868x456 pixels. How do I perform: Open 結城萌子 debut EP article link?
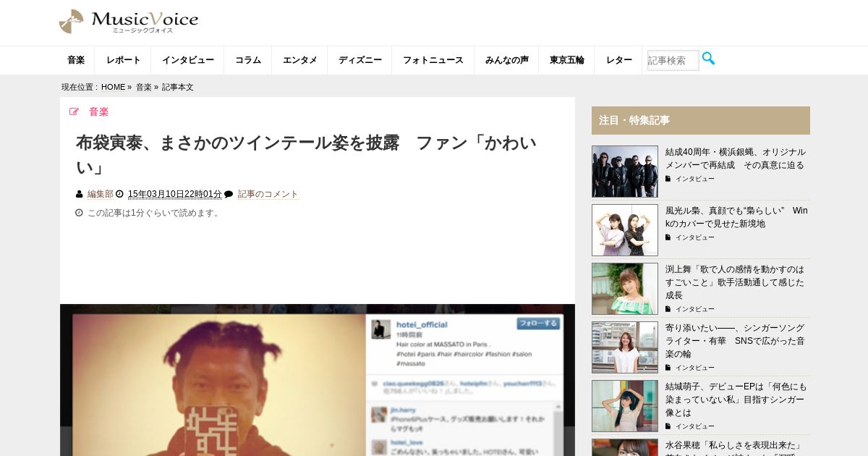(x=736, y=400)
